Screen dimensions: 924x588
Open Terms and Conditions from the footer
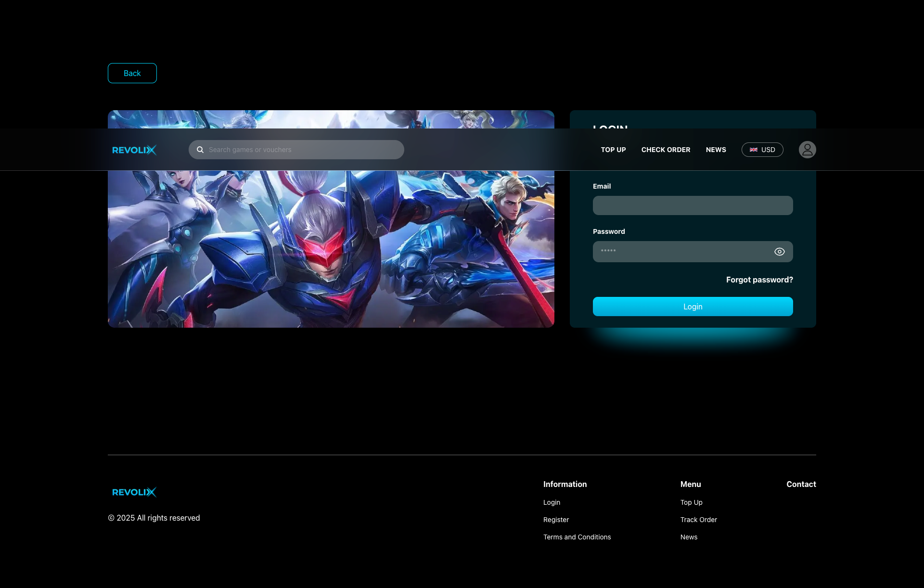[x=577, y=537]
